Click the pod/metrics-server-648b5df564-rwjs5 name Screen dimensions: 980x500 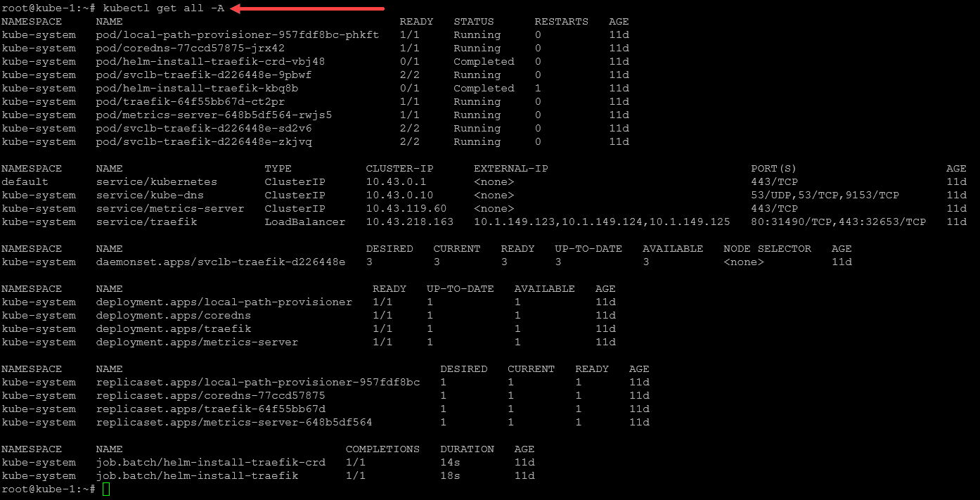tap(214, 115)
